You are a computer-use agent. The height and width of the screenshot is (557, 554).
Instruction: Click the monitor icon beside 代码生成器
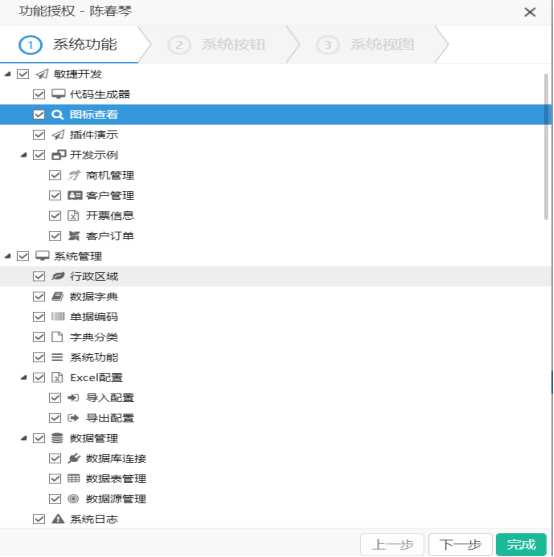click(58, 94)
